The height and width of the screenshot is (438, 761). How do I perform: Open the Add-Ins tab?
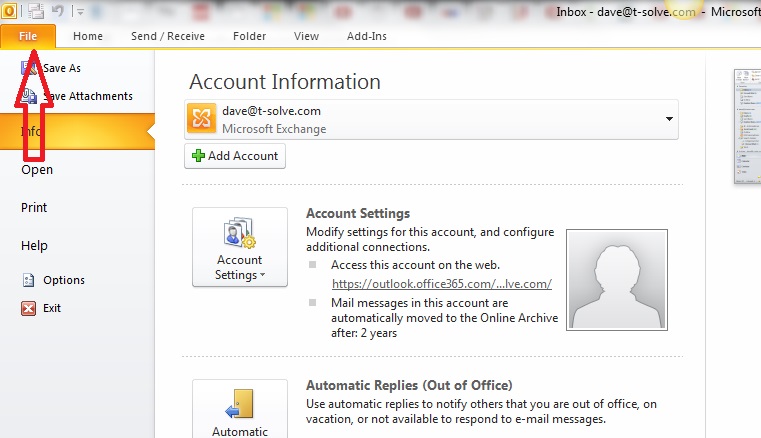[365, 36]
